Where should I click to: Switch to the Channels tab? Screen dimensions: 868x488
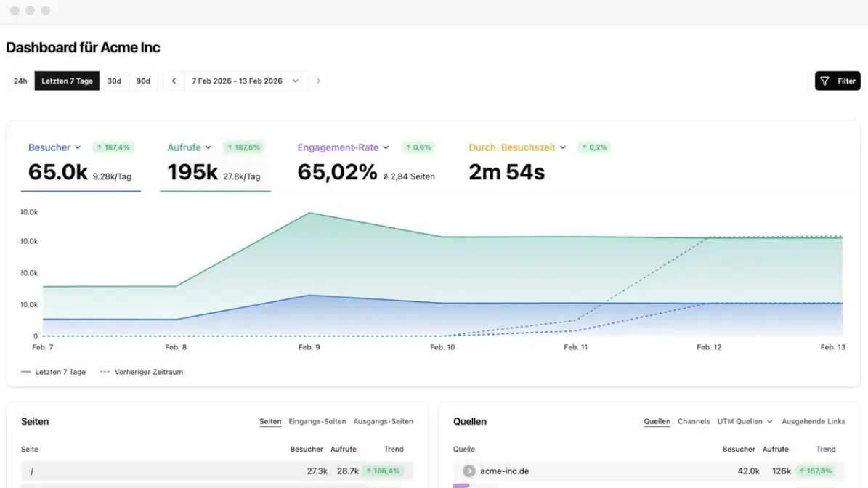694,422
